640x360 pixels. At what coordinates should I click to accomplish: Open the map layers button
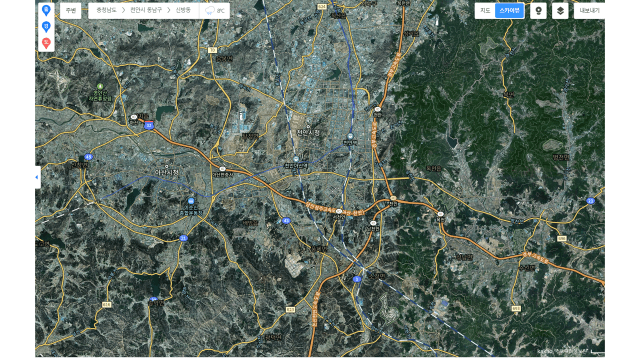click(560, 11)
